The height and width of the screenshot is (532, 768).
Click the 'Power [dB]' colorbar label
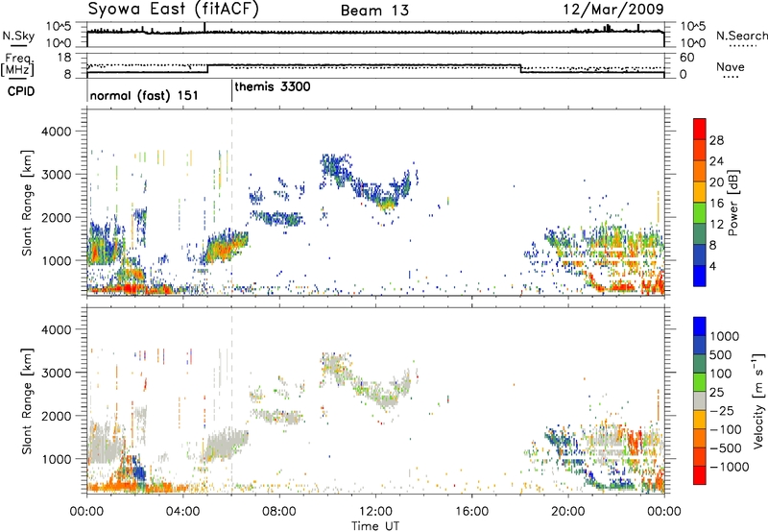[x=732, y=203]
